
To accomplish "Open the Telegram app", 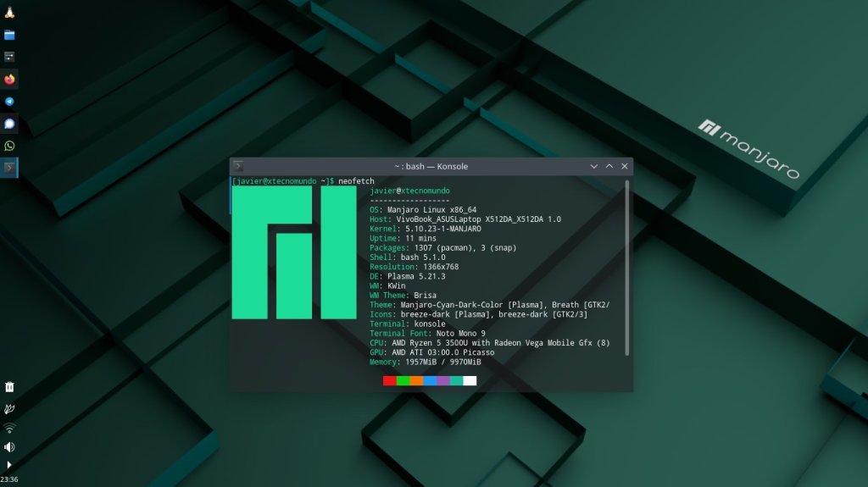I will click(x=9, y=101).
